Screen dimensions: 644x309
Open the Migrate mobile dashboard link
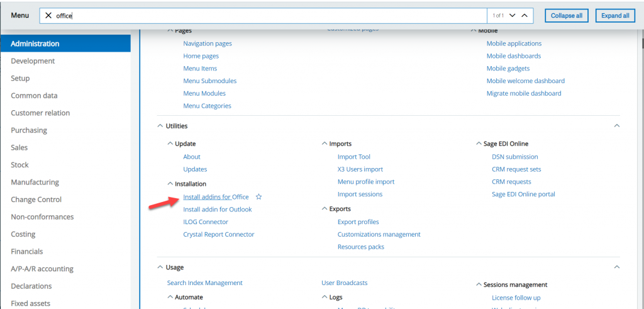(524, 93)
